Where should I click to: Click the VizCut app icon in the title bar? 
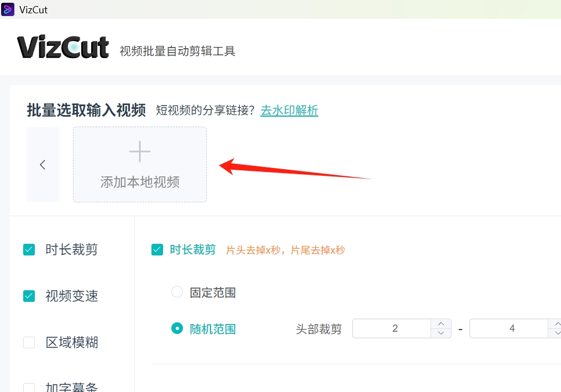7,9
